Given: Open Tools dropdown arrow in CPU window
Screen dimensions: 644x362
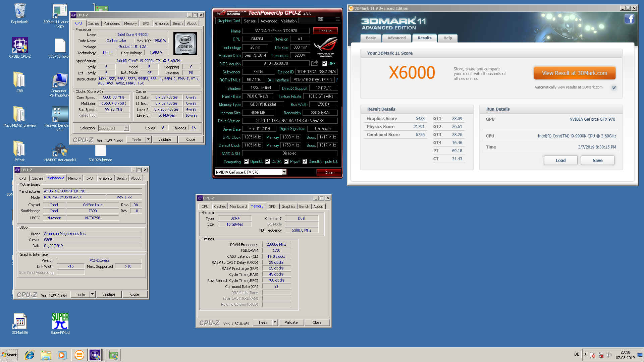Looking at the screenshot, I should (148, 139).
